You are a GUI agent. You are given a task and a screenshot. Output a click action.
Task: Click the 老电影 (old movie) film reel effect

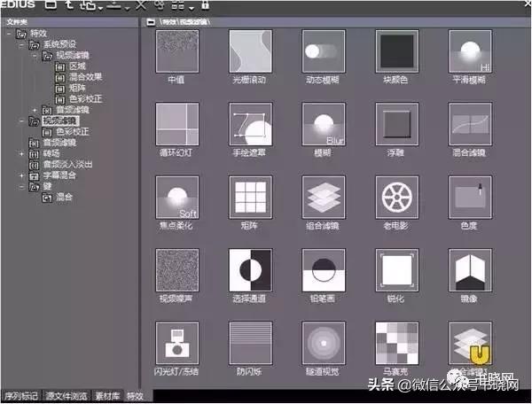396,197
